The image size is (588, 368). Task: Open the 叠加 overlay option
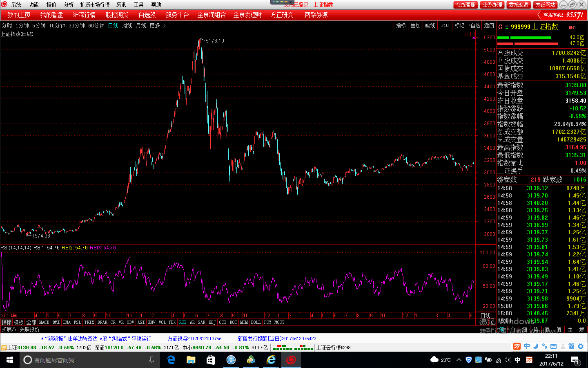pyautogui.click(x=416, y=25)
